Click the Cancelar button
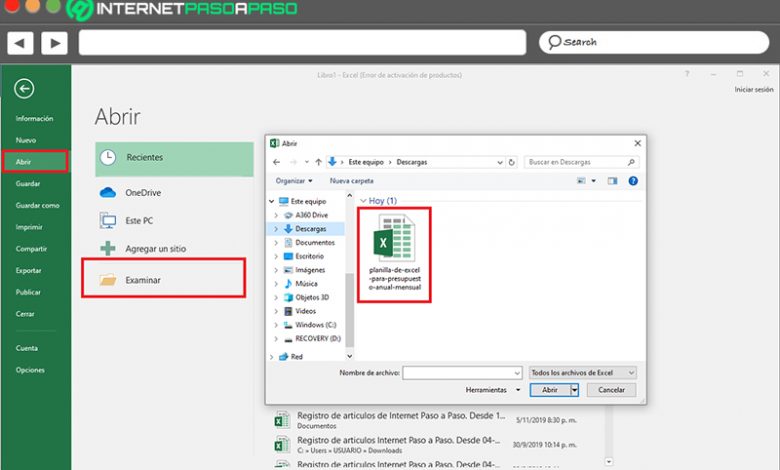The width and height of the screenshot is (780, 470). click(x=611, y=390)
